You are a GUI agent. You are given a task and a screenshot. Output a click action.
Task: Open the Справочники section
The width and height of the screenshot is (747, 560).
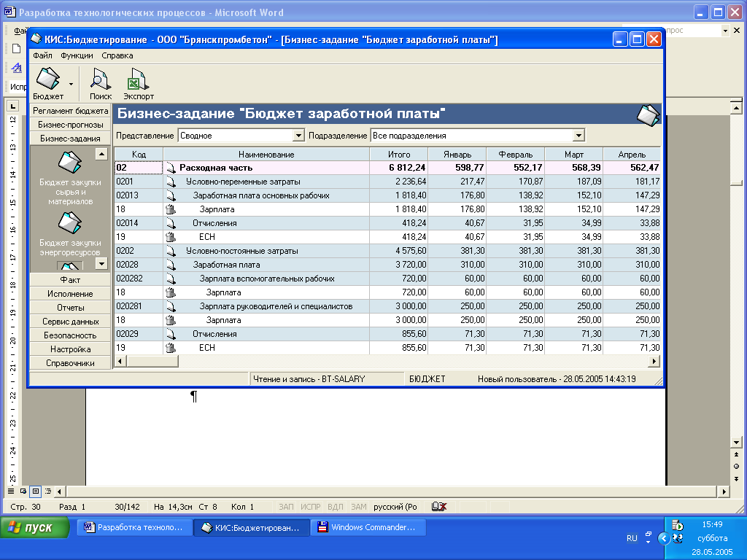[70, 363]
